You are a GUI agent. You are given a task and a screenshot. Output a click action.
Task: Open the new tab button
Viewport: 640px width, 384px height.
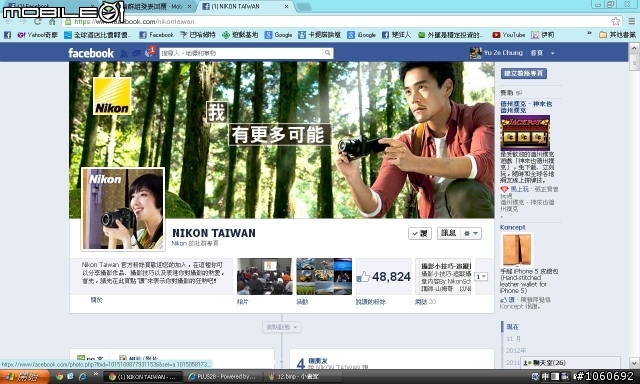[x=303, y=7]
